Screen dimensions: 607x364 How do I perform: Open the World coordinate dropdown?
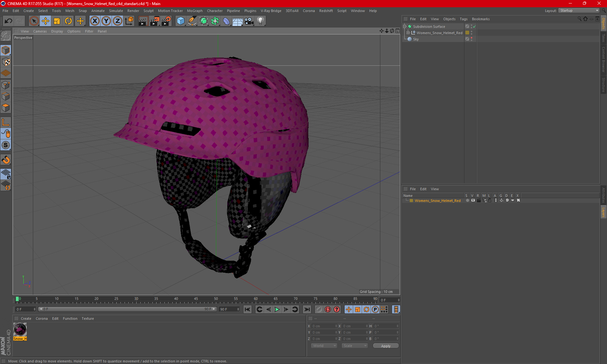pos(324,346)
